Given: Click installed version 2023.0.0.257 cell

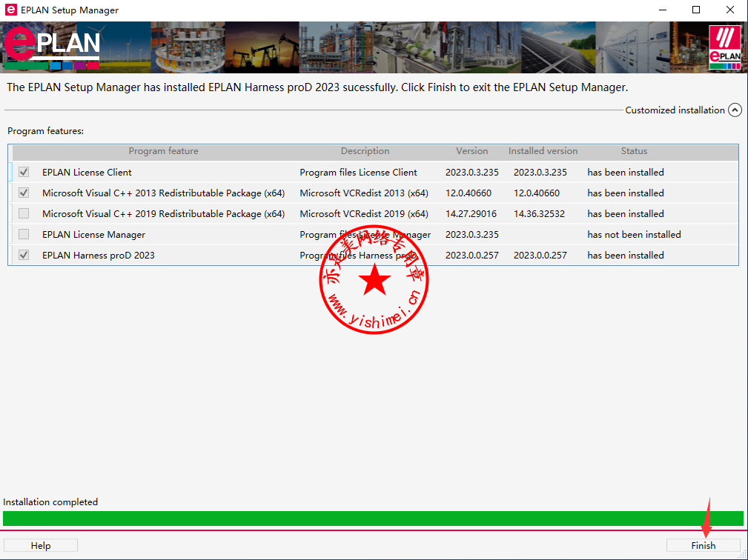Looking at the screenshot, I should tap(540, 255).
